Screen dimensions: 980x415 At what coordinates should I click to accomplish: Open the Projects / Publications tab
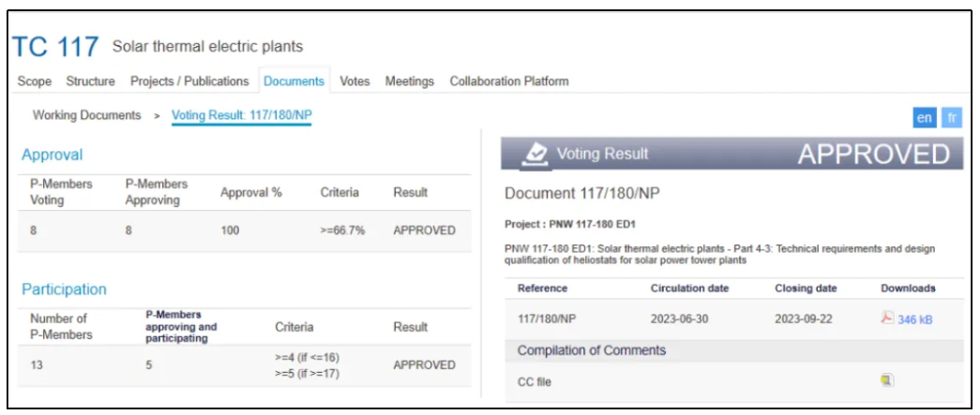click(x=189, y=82)
